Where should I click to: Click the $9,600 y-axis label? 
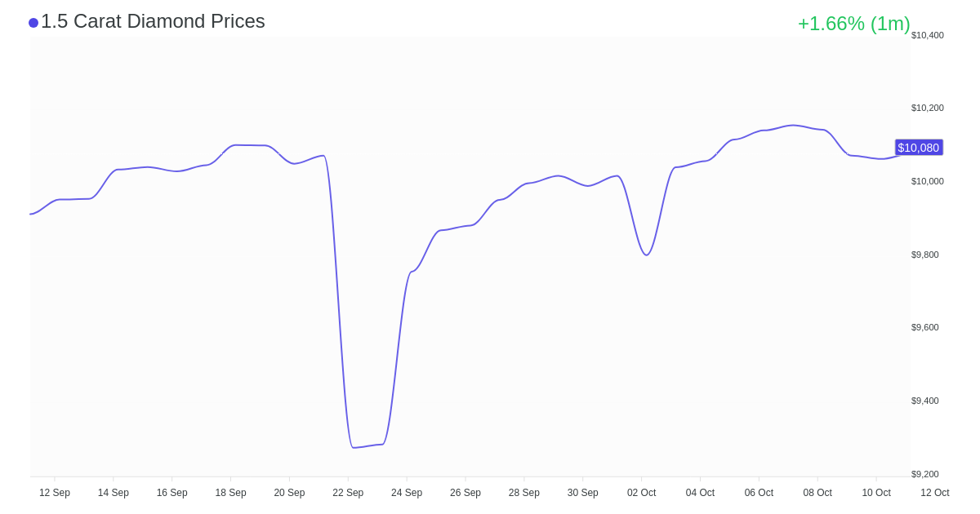(x=925, y=327)
